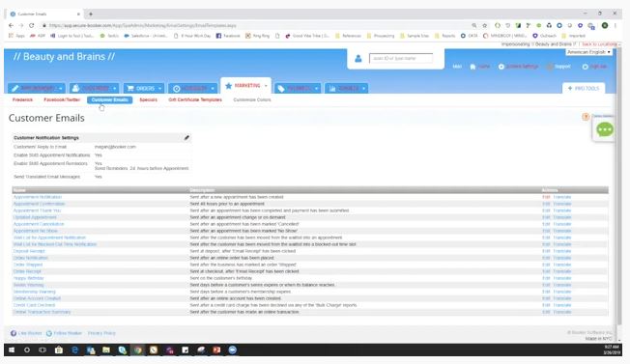The image size is (630, 364).
Task: Expand the Orders menu dropdown arrow
Action: point(159,88)
